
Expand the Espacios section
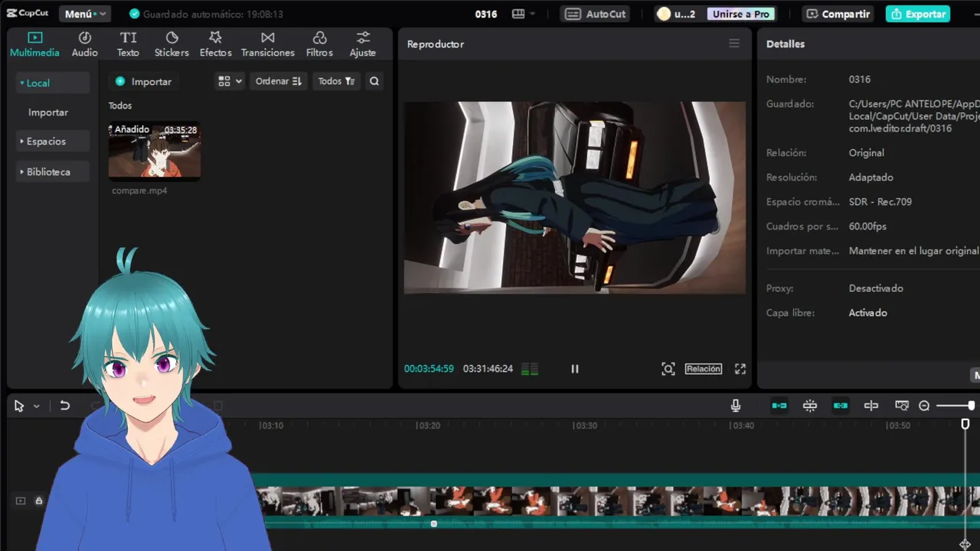click(52, 142)
